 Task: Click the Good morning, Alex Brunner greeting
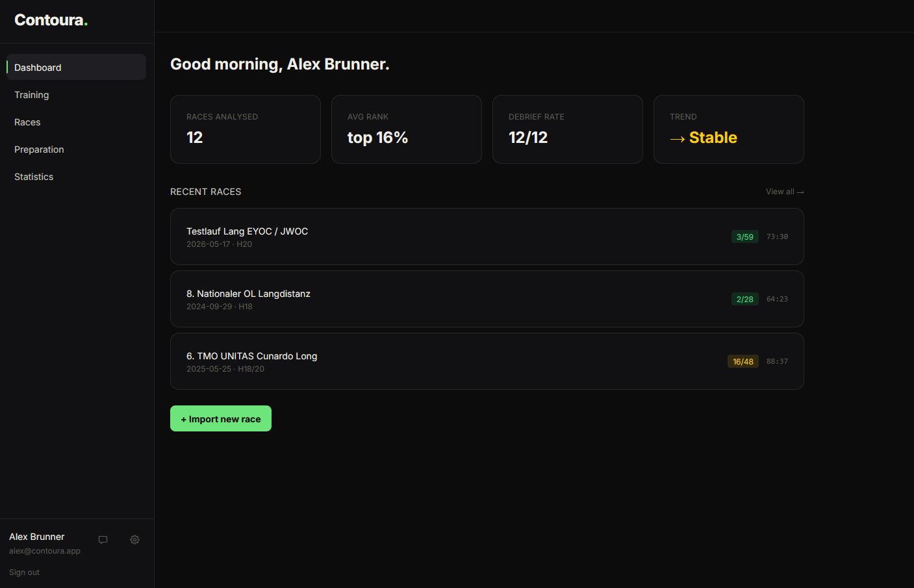pyautogui.click(x=280, y=64)
